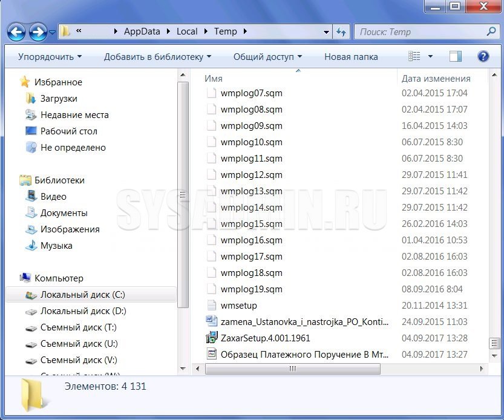Screen dimensions: 504x420
Task: Click in the Поиск: Temp search field
Action: tap(421, 31)
